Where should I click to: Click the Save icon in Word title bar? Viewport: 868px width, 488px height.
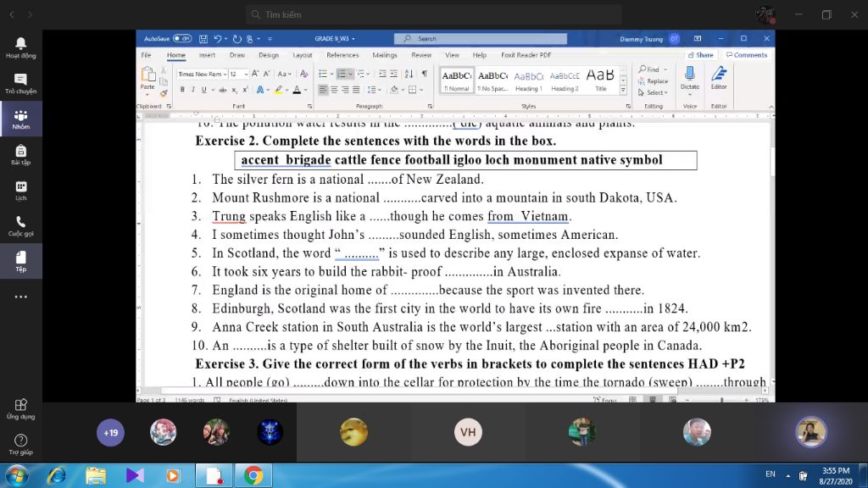[x=203, y=39]
